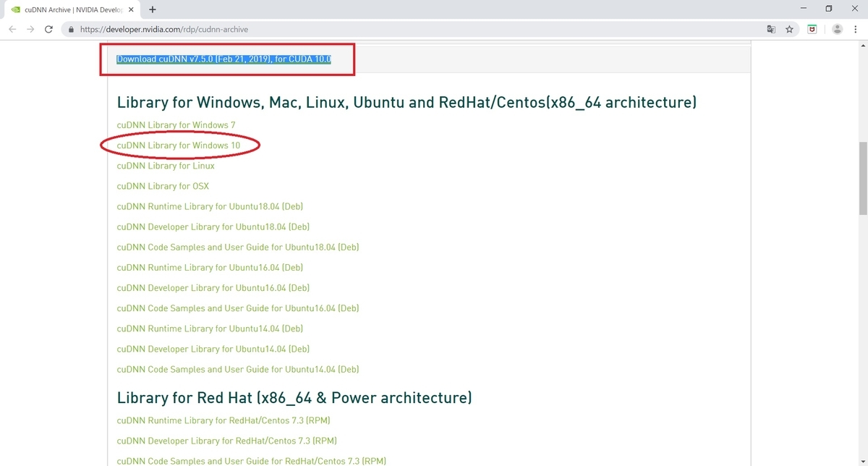Minimize the Chrome window

804,9
